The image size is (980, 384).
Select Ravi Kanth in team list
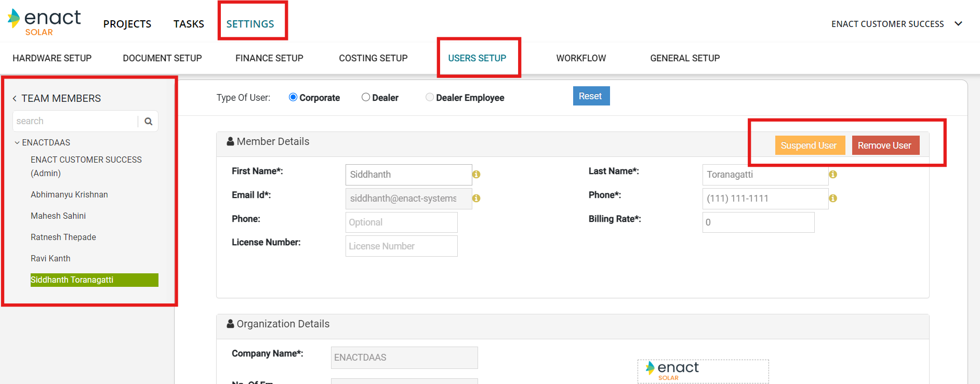50,258
